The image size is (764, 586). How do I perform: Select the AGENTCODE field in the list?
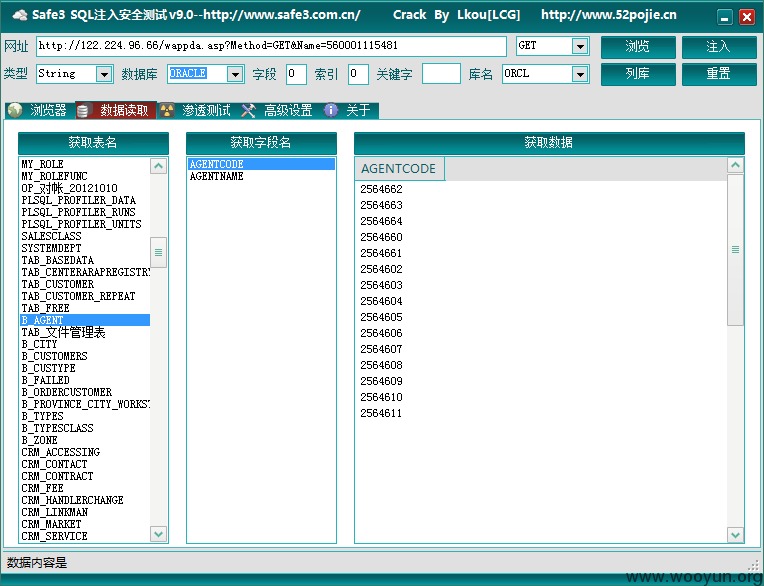tap(261, 164)
